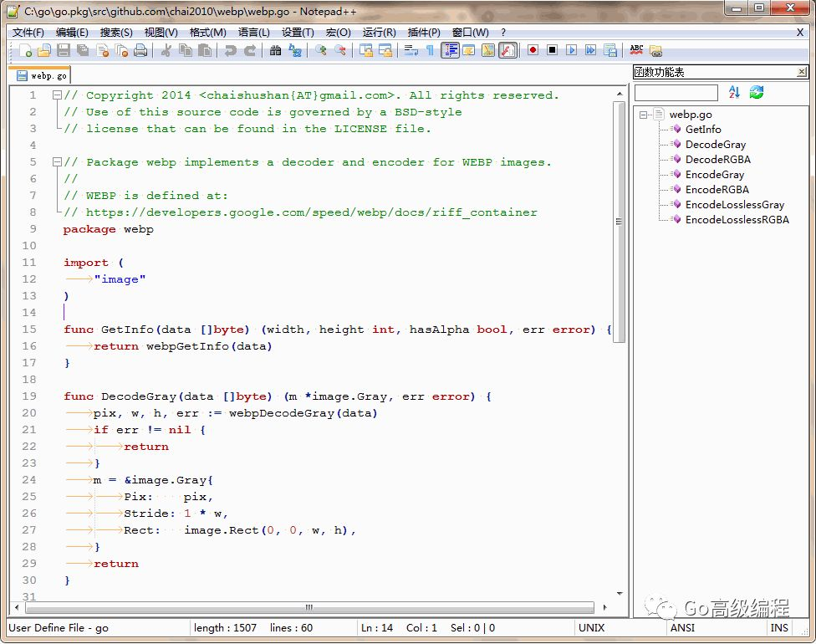Open the 文件(F) menu
Image resolution: width=816 pixels, height=644 pixels.
[28, 33]
